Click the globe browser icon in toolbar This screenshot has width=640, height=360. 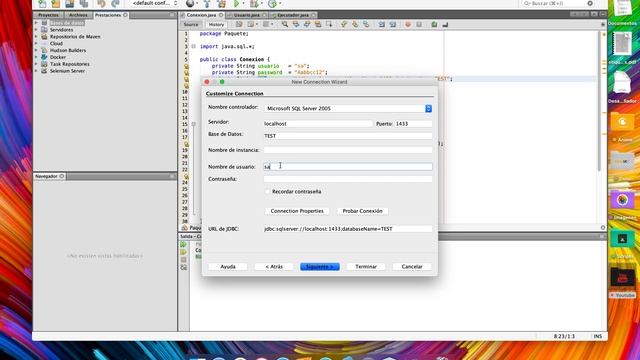(190, 4)
